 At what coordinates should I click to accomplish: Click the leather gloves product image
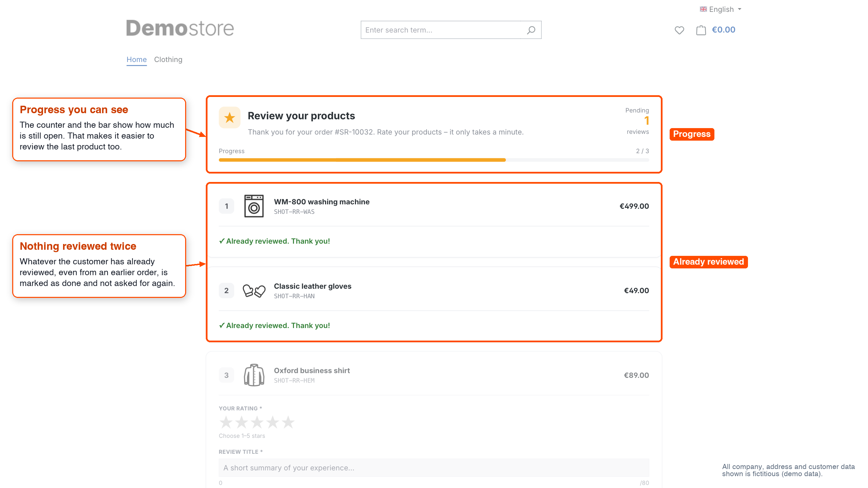[x=254, y=291]
